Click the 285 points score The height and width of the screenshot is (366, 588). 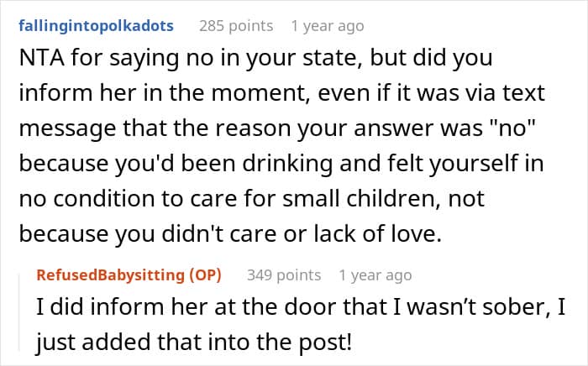[x=235, y=25]
